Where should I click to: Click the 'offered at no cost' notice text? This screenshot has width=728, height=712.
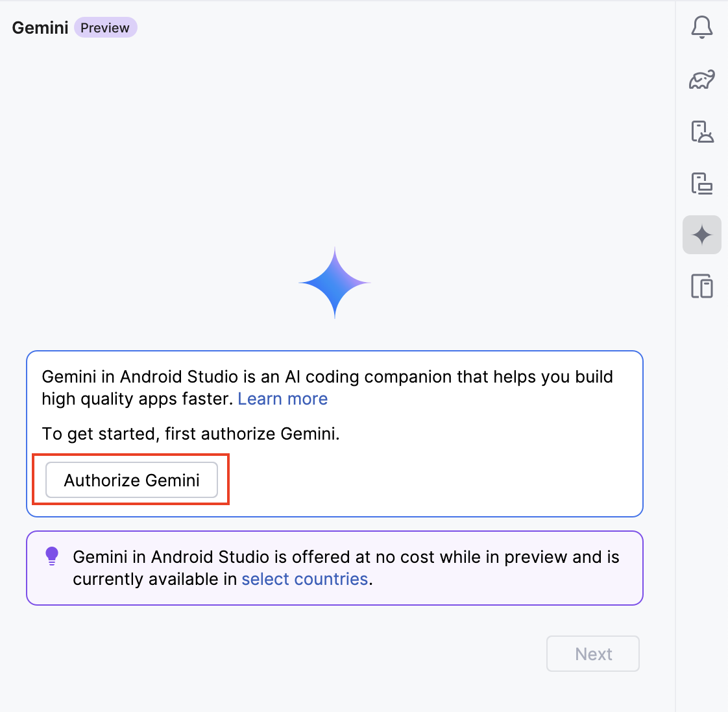[x=346, y=558]
